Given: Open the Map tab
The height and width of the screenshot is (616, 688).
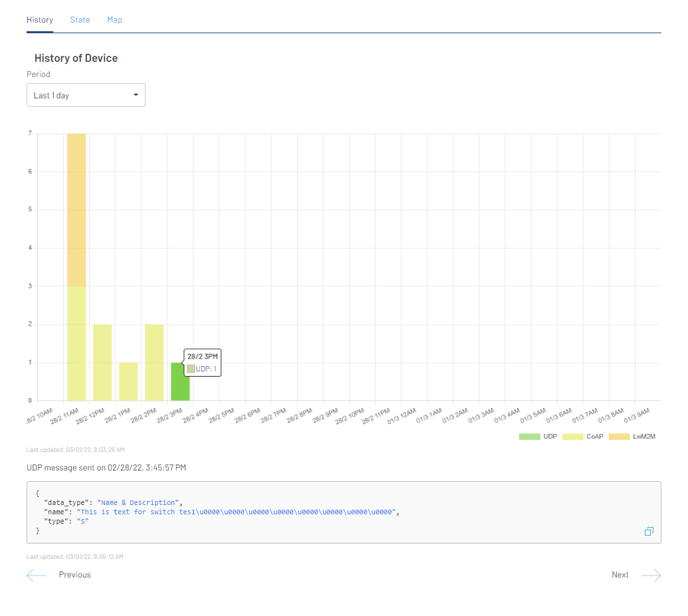Looking at the screenshot, I should pyautogui.click(x=114, y=20).
